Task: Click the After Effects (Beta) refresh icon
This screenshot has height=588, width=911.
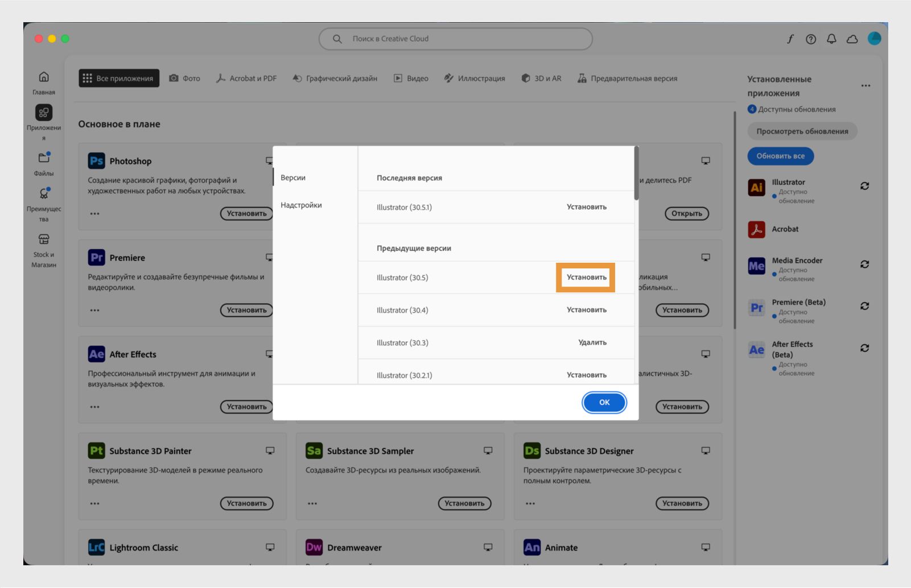Action: pos(864,348)
